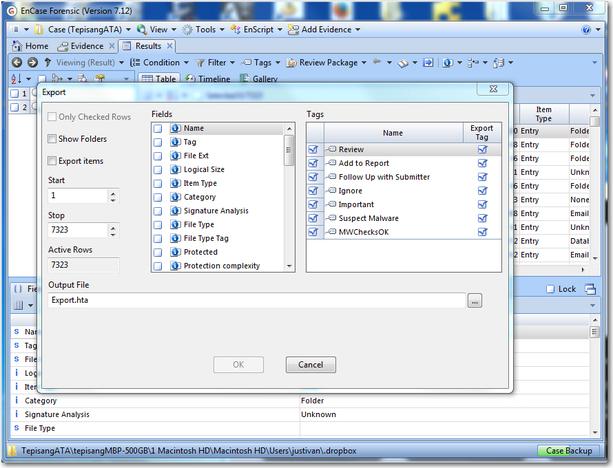This screenshot has width=613, height=468.
Task: Check the Name field checkbox
Action: coord(158,129)
